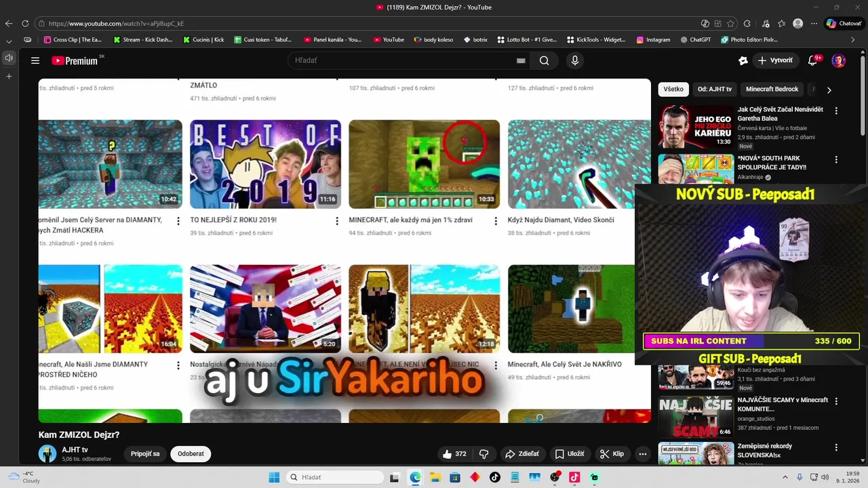The image size is (868, 488).
Task: Expand bookmarks bar overflow chevron
Action: 853,40
